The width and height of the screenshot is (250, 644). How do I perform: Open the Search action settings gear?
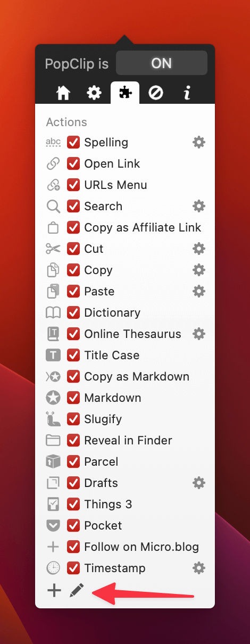pyautogui.click(x=199, y=206)
